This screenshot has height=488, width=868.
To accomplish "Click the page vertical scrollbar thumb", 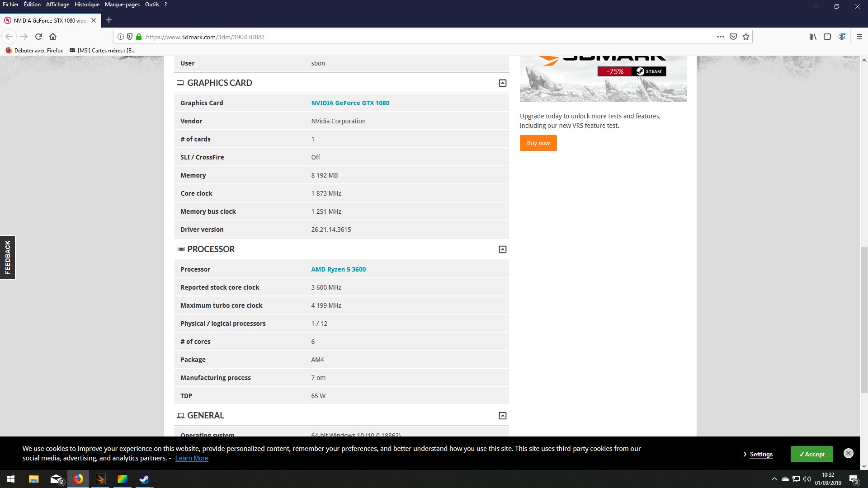I will coord(864,320).
